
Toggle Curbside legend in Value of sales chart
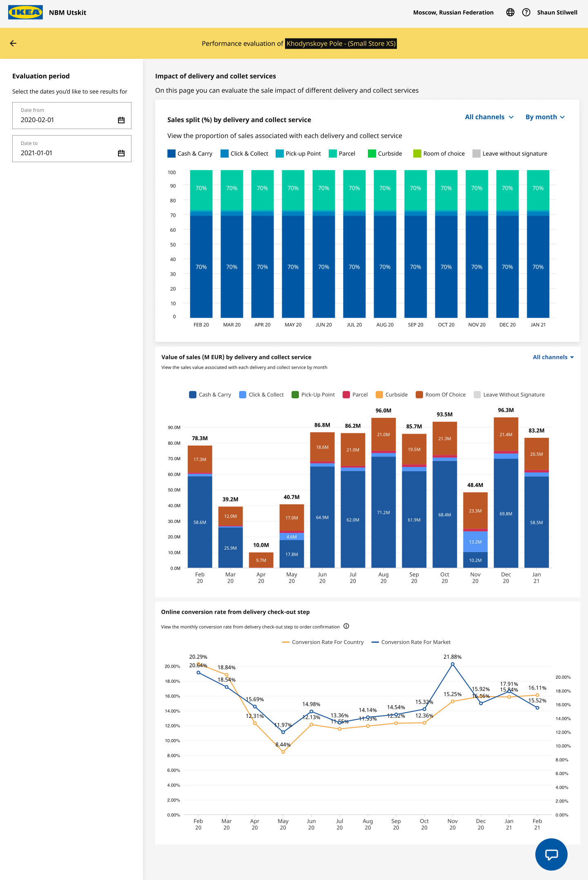tap(392, 394)
